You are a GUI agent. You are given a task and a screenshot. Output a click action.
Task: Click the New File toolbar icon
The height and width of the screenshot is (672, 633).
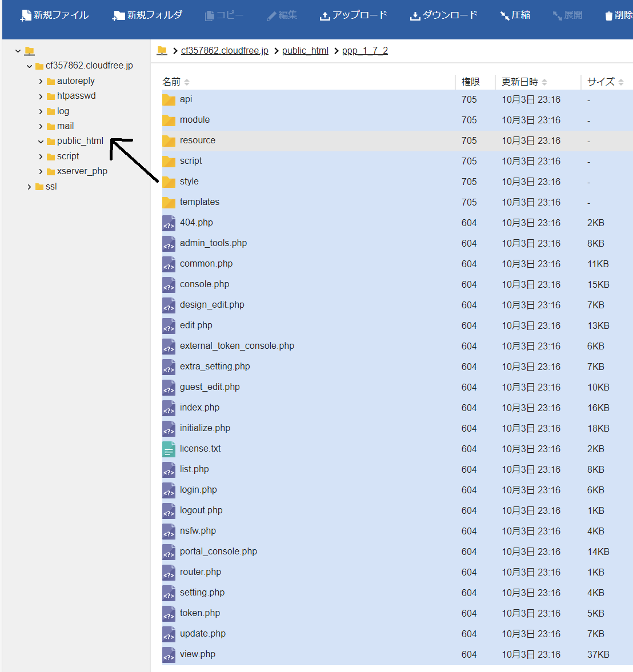26,15
